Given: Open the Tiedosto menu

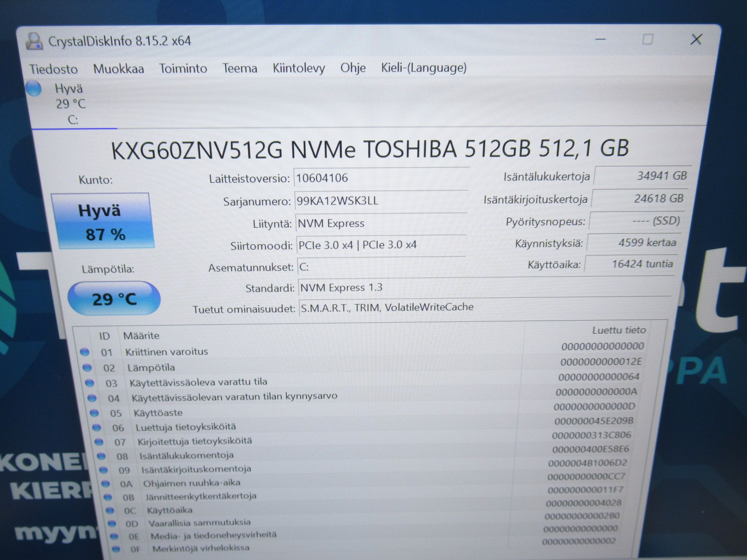Looking at the screenshot, I should coord(53,69).
